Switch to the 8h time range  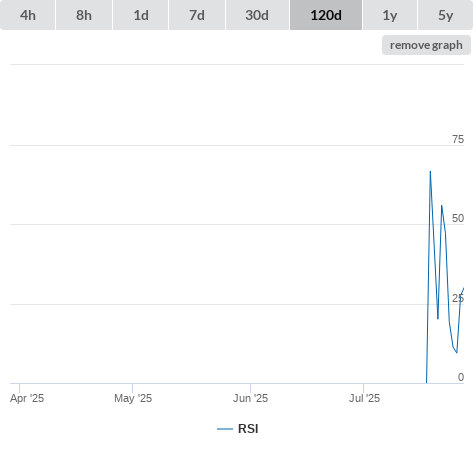click(84, 15)
